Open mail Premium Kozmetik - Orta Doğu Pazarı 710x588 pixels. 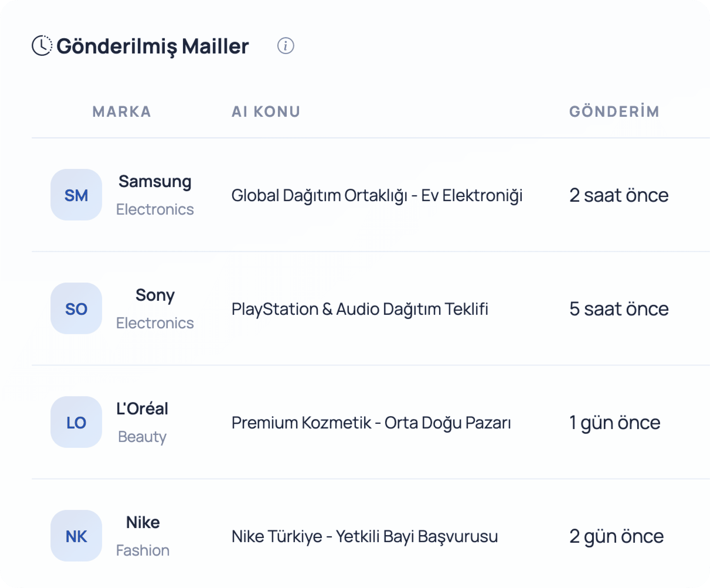pos(371,423)
